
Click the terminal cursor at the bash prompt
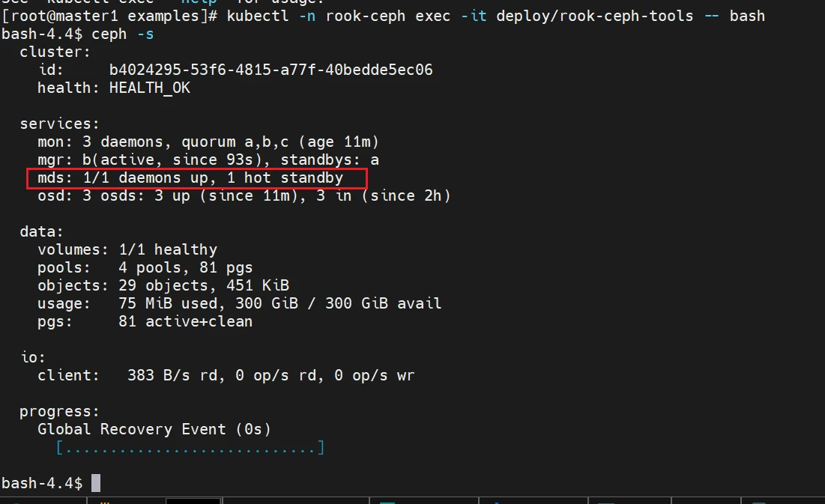pyautogui.click(x=95, y=483)
